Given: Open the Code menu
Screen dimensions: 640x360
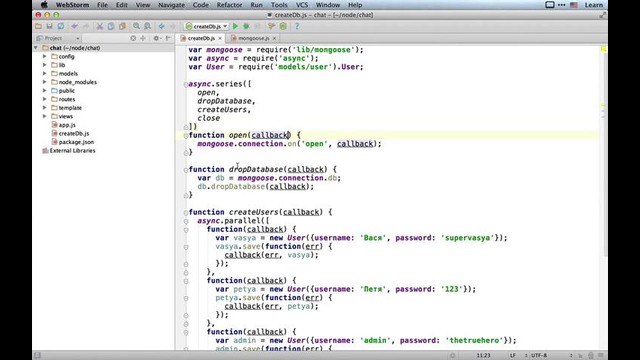Looking at the screenshot, I should click(200, 5).
